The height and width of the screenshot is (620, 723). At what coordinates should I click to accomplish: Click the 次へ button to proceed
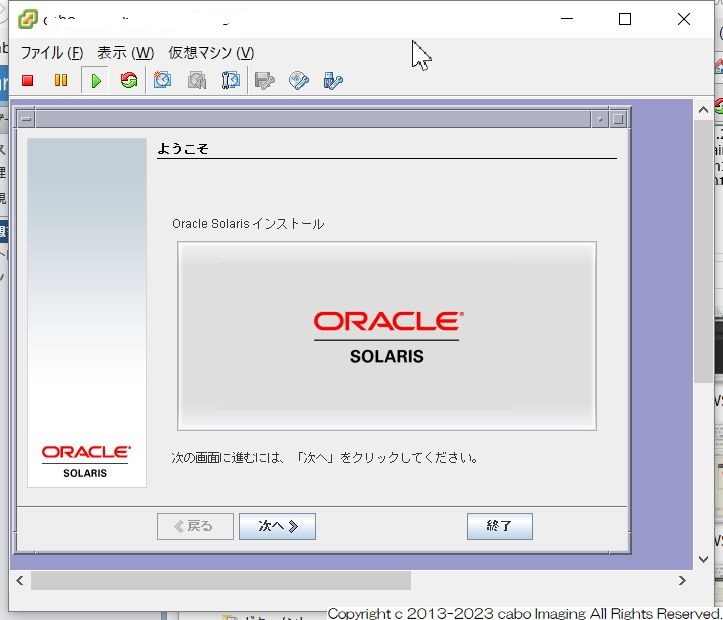point(278,526)
